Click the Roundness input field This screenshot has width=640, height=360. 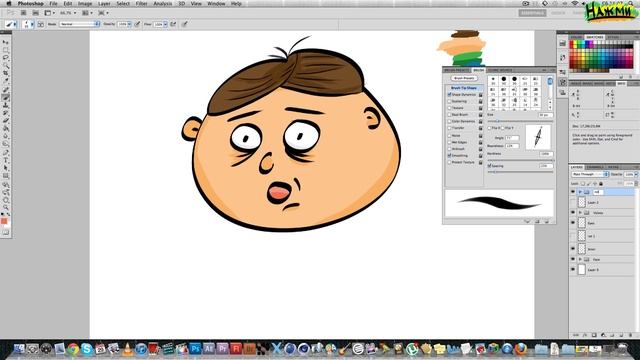point(512,146)
